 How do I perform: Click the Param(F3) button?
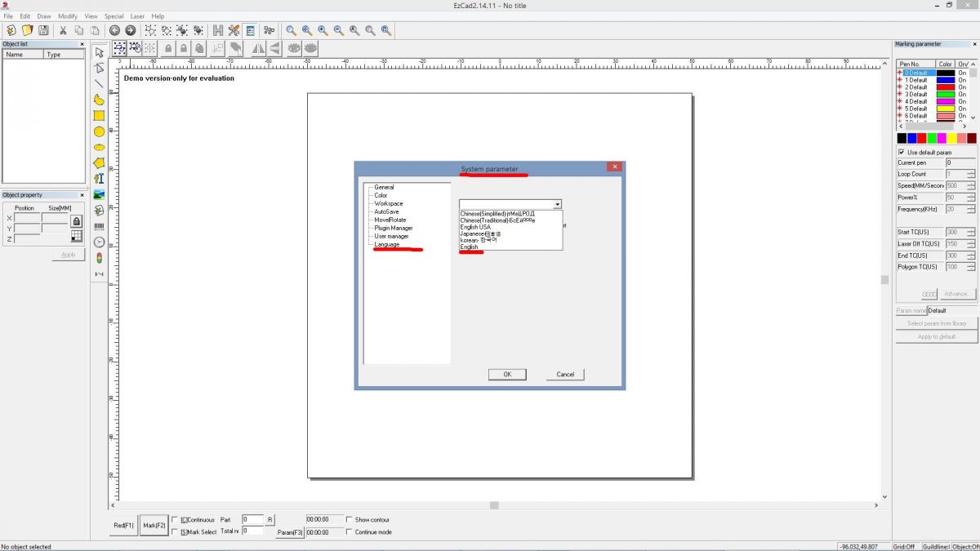tap(290, 532)
